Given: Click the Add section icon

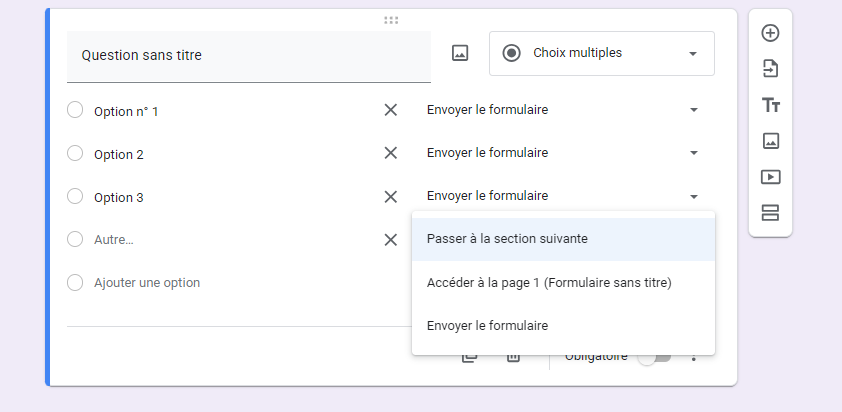Looking at the screenshot, I should tap(771, 213).
